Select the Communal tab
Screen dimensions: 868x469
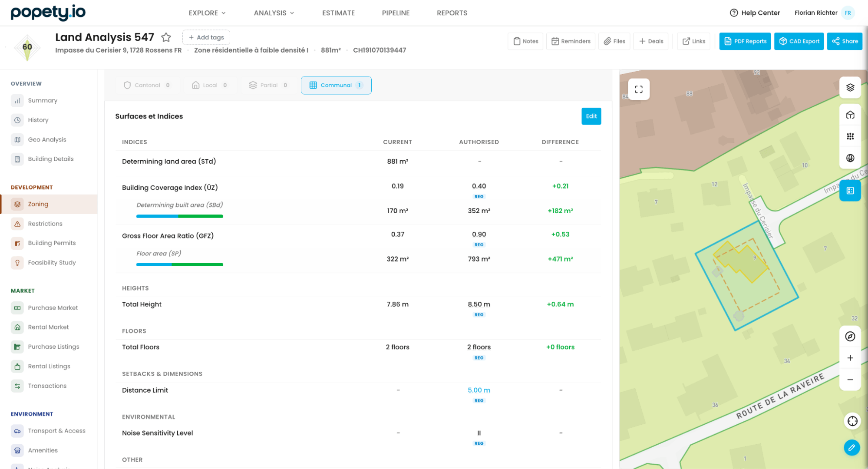click(x=336, y=86)
